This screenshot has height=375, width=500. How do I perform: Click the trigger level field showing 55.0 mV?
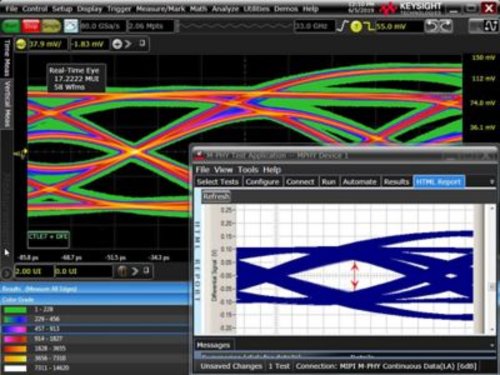[x=400, y=26]
